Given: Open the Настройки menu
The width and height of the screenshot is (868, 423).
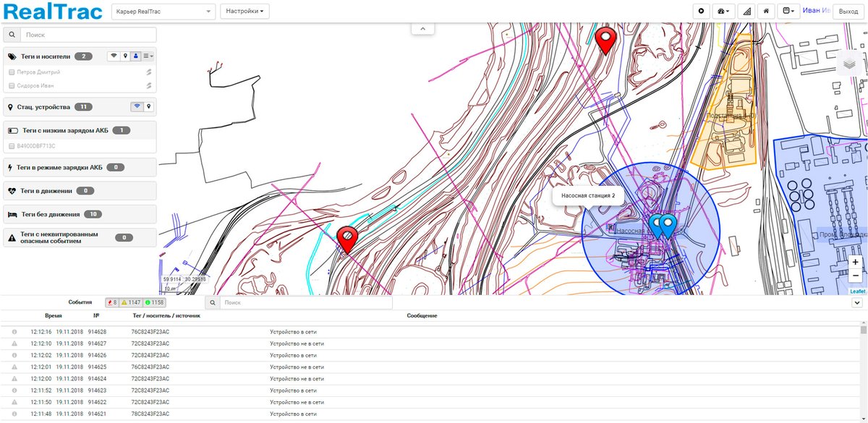Looking at the screenshot, I should click(244, 12).
